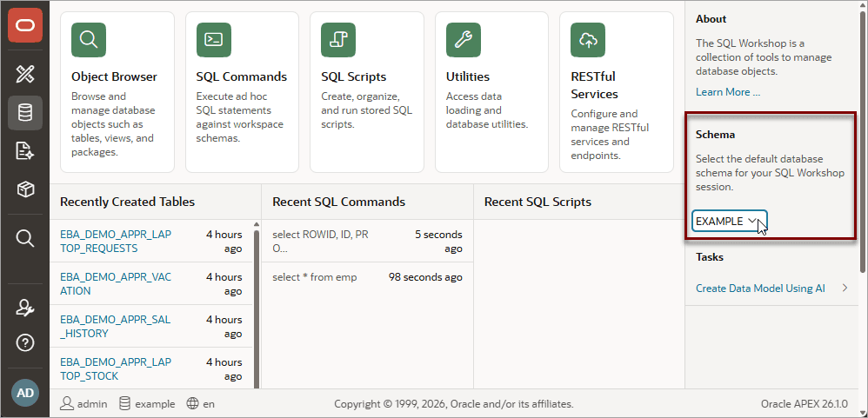The width and height of the screenshot is (868, 418).
Task: Open Gallery box icon in sidebar
Action: click(25, 189)
